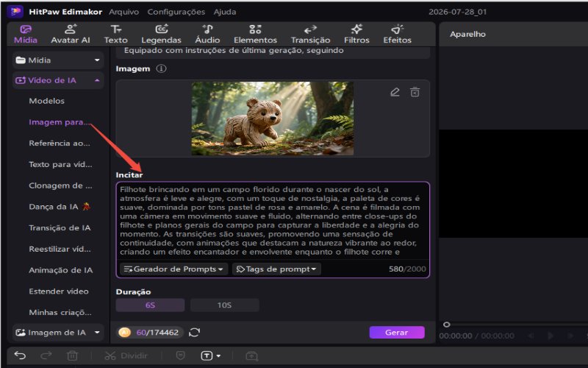Expand the Gerador de Prompts dropdown
This screenshot has width=588, height=368.
pos(173,269)
